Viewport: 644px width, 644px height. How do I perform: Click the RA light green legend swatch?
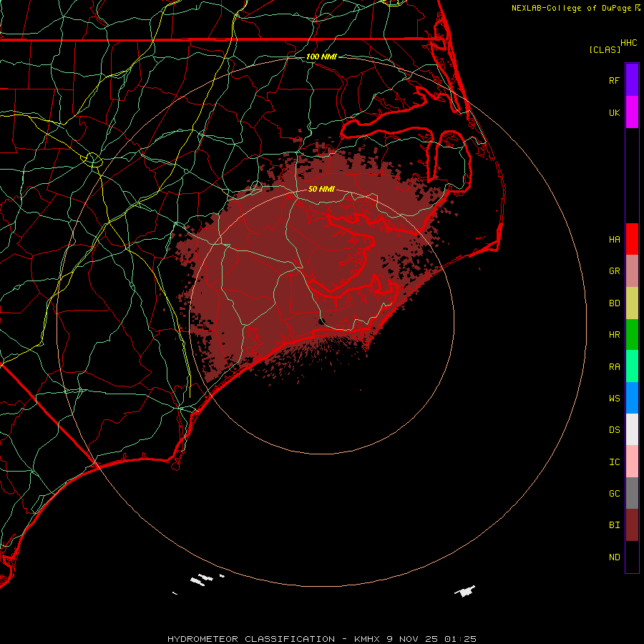click(632, 366)
